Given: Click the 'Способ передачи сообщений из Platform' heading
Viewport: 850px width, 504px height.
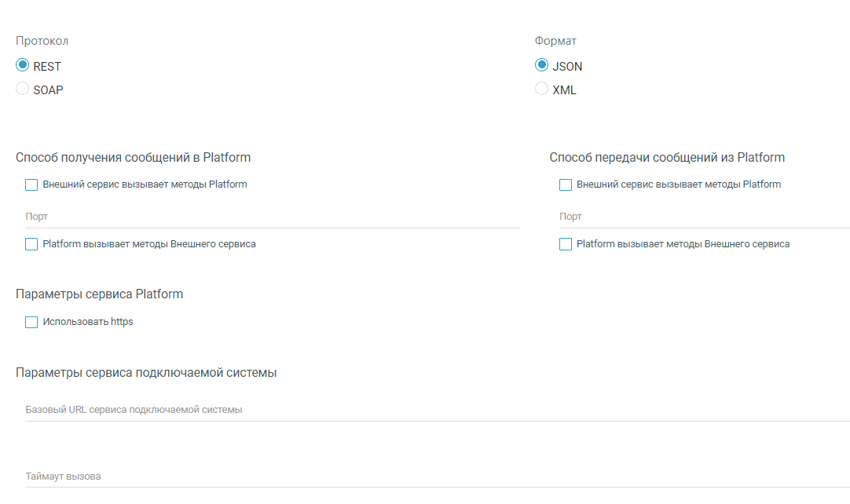Looking at the screenshot, I should (667, 157).
